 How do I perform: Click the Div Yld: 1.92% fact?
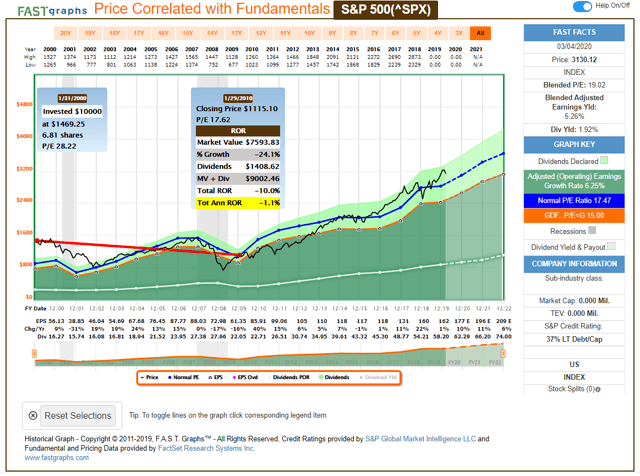[574, 129]
